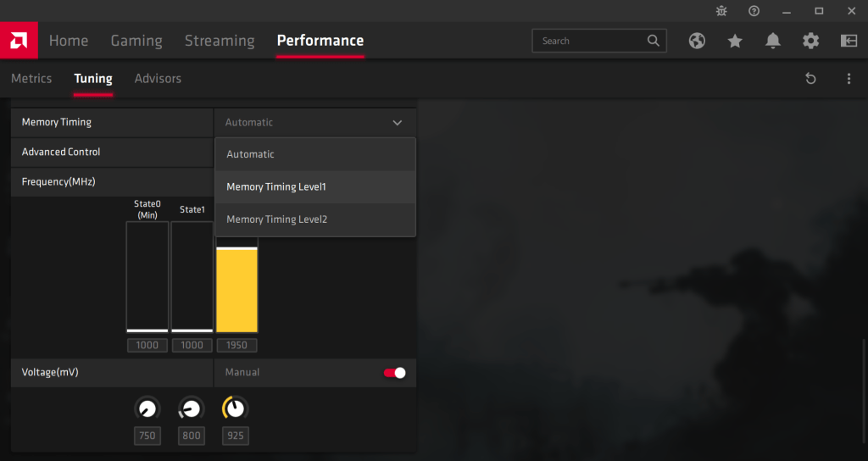Click the reset undo arrow icon
Viewport: 868px width, 461px height.
[x=810, y=79]
